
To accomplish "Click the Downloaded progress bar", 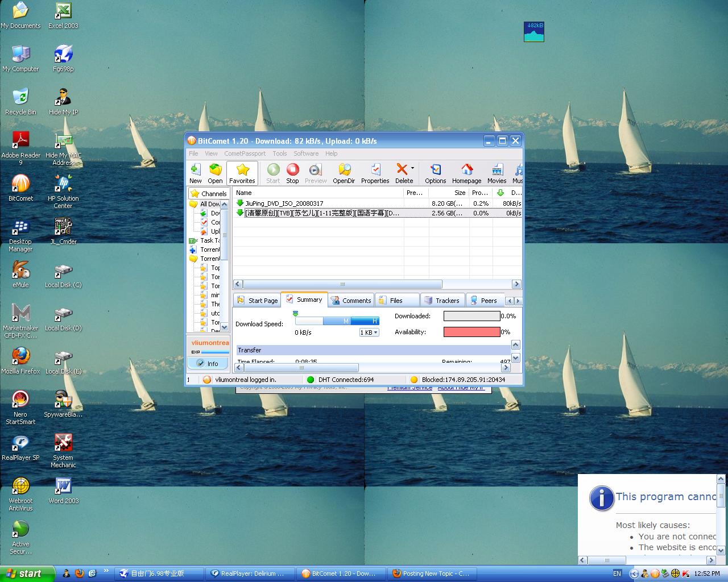I will pos(472,316).
